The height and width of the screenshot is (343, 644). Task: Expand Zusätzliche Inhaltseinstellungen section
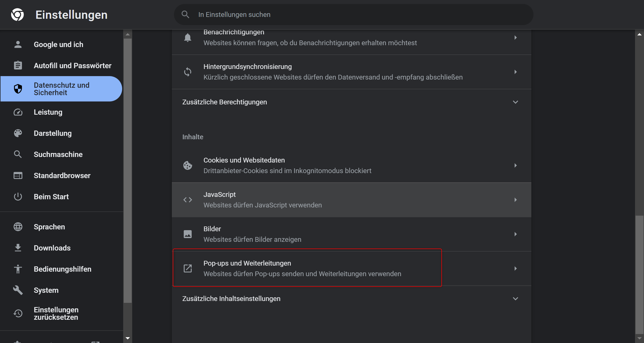pyautogui.click(x=515, y=299)
